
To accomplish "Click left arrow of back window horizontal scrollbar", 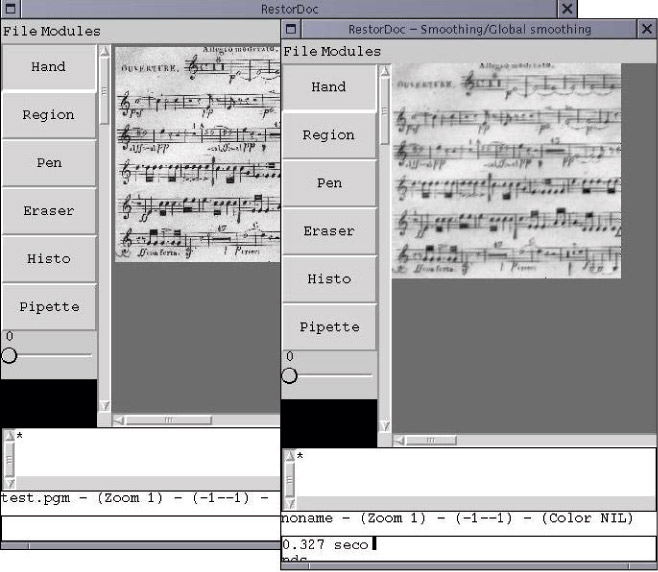I will [x=119, y=420].
